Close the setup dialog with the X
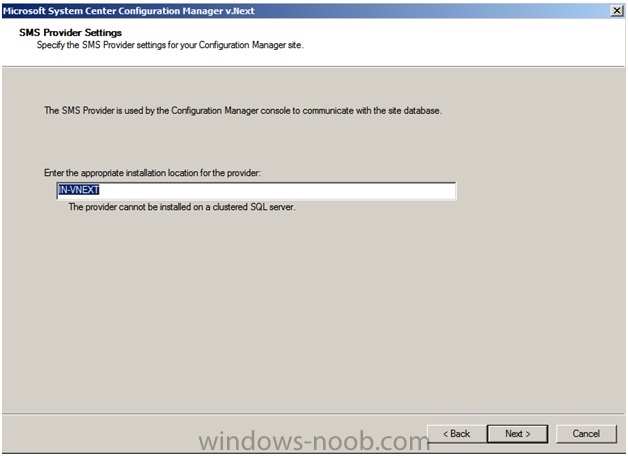Viewport: 628px width, 456px height. click(x=617, y=11)
